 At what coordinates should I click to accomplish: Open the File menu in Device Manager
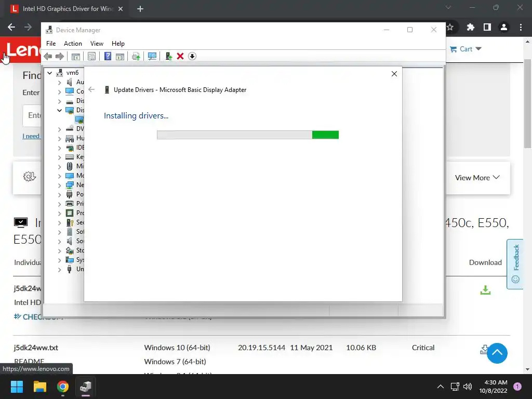coord(51,44)
